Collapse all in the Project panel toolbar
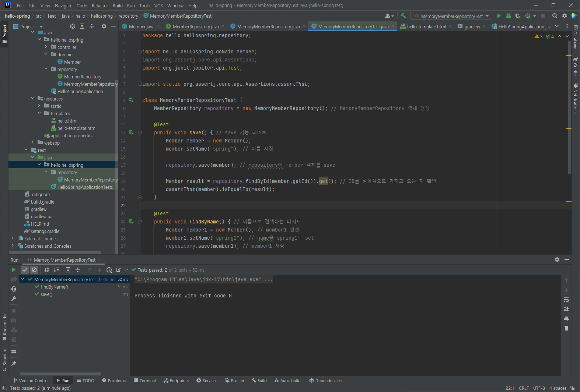The height and width of the screenshot is (392, 580). click(x=92, y=26)
